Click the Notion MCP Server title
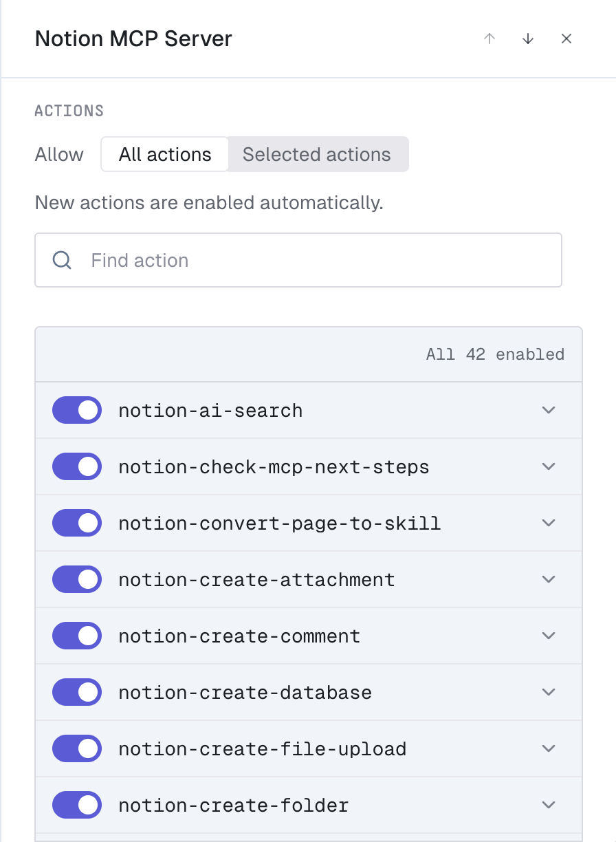Screen dimensions: 616x842 133,39
